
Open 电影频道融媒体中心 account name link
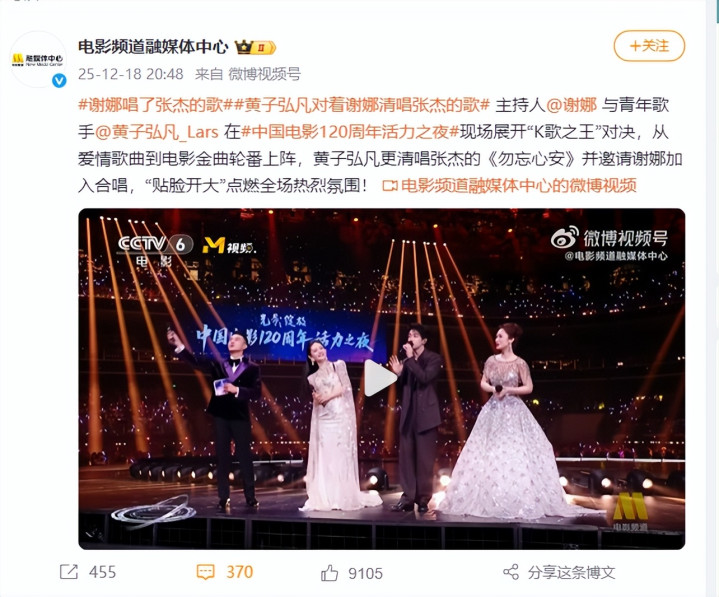pos(153,47)
